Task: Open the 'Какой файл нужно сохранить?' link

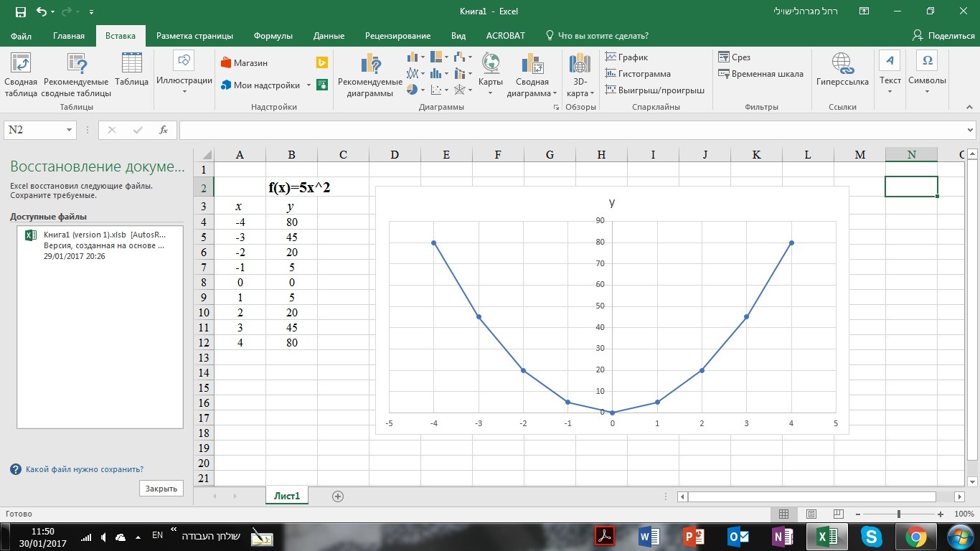Action: 84,469
